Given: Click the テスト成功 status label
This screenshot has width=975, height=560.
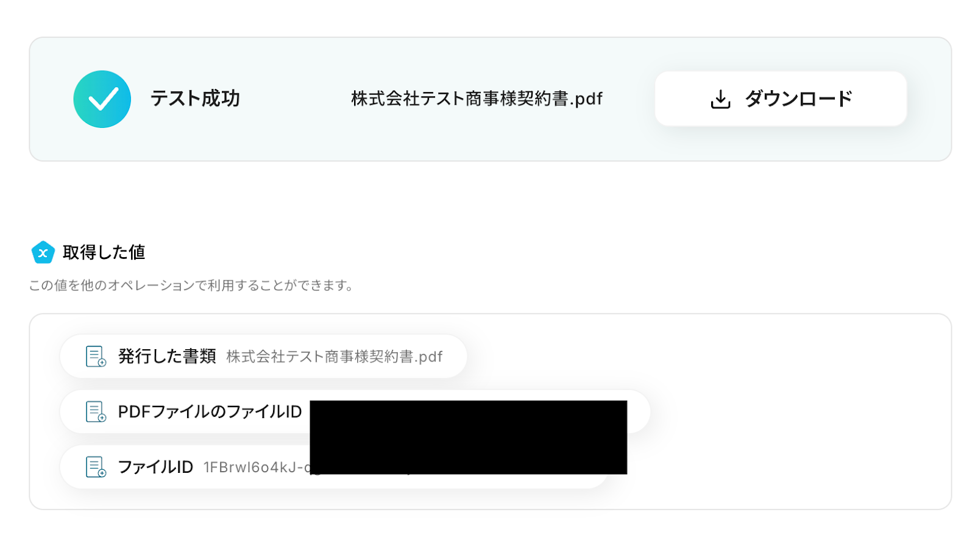Looking at the screenshot, I should 195,99.
